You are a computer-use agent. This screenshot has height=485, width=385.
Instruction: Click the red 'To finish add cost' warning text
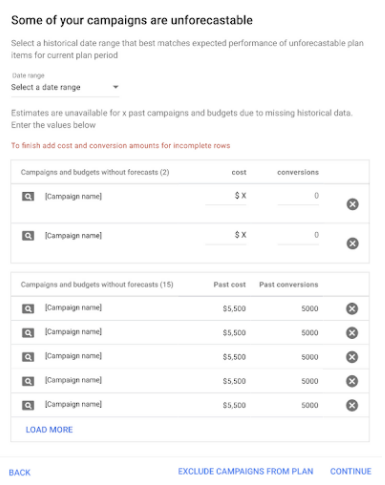click(x=120, y=146)
